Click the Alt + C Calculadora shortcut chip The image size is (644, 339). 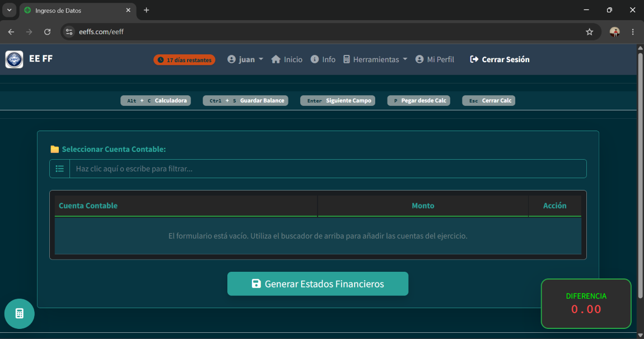pyautogui.click(x=156, y=101)
